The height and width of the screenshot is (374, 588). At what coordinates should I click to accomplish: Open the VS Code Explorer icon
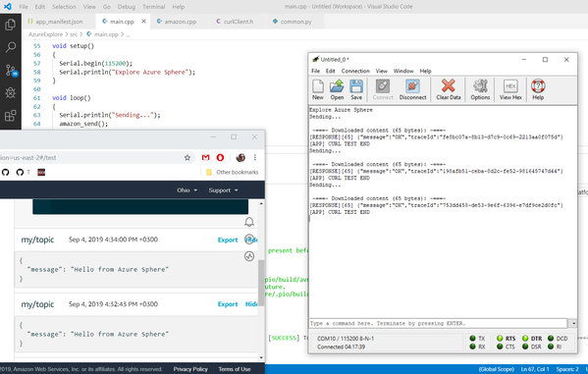pyautogui.click(x=10, y=25)
